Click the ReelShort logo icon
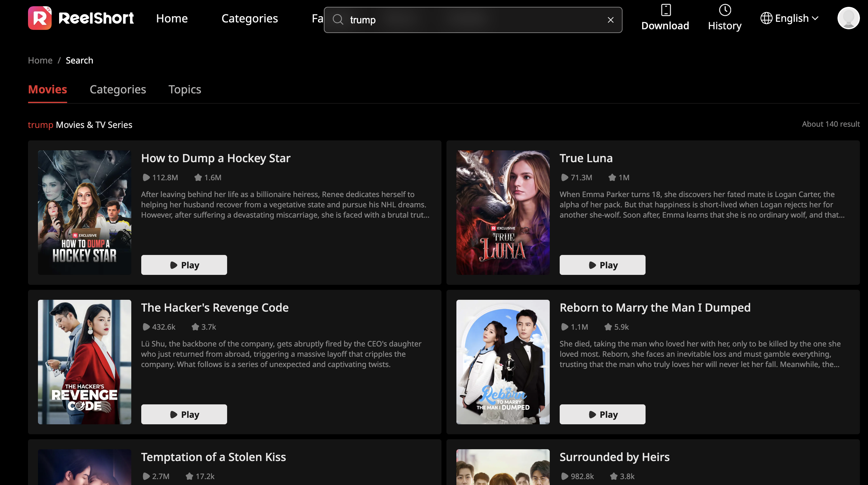 40,18
